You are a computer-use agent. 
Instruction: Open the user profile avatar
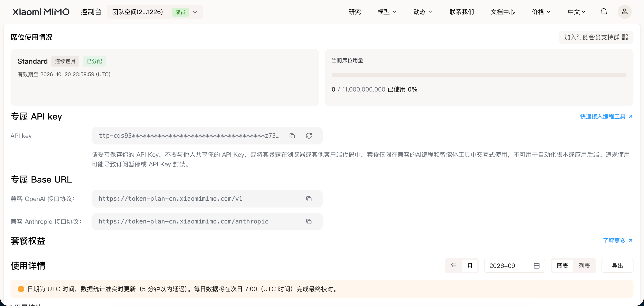[x=625, y=12]
